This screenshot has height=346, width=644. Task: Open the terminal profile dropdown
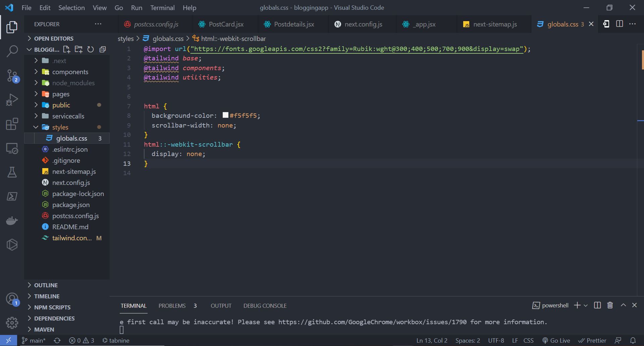pyautogui.click(x=586, y=305)
